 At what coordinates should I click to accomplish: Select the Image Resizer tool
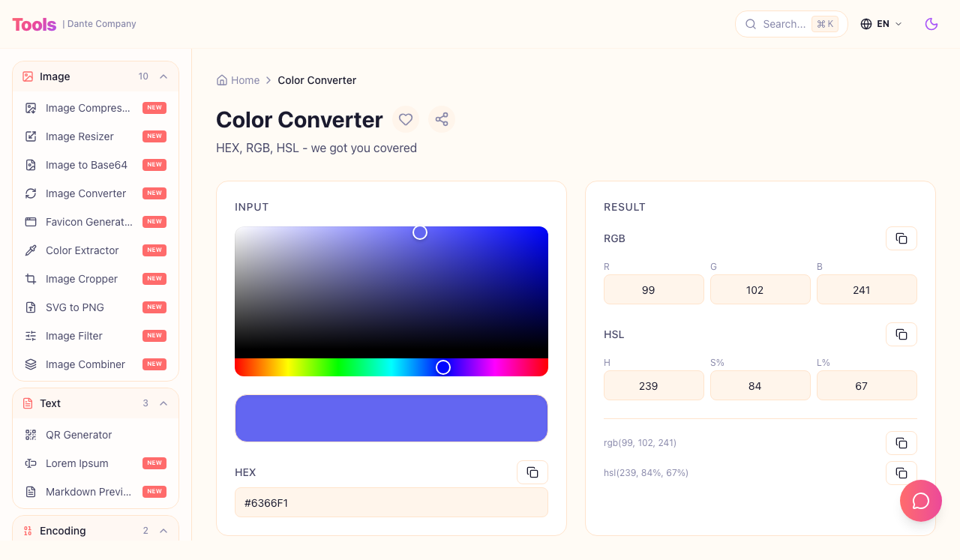click(x=79, y=136)
